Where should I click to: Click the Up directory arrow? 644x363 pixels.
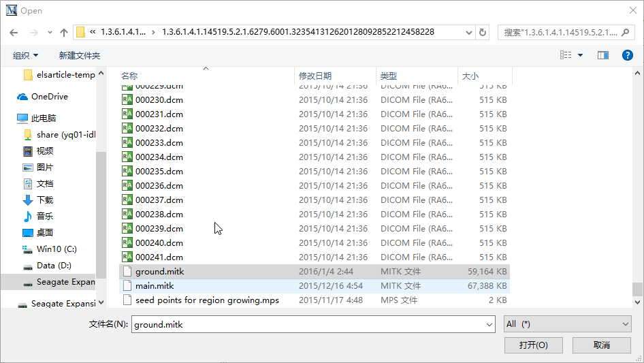(x=64, y=32)
